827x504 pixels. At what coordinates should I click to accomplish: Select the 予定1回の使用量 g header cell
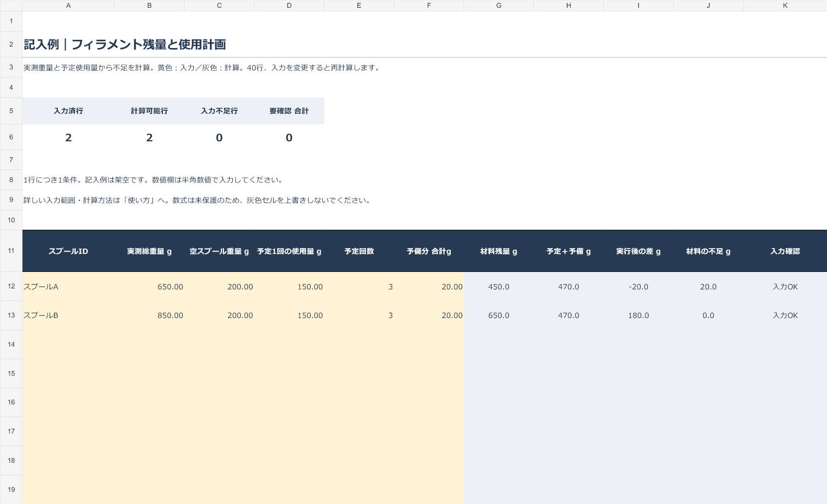click(289, 251)
